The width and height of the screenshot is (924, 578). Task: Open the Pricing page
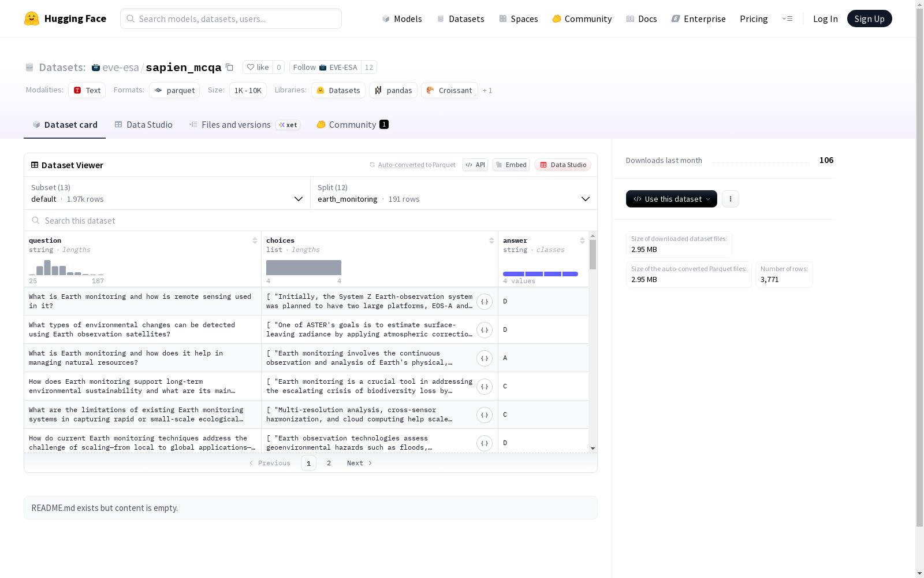[754, 18]
